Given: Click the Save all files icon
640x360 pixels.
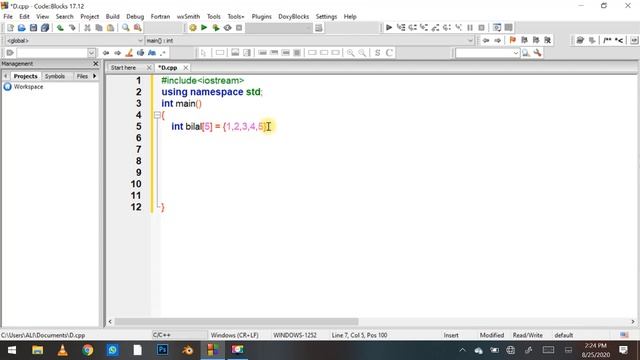Looking at the screenshot, I should point(45,28).
